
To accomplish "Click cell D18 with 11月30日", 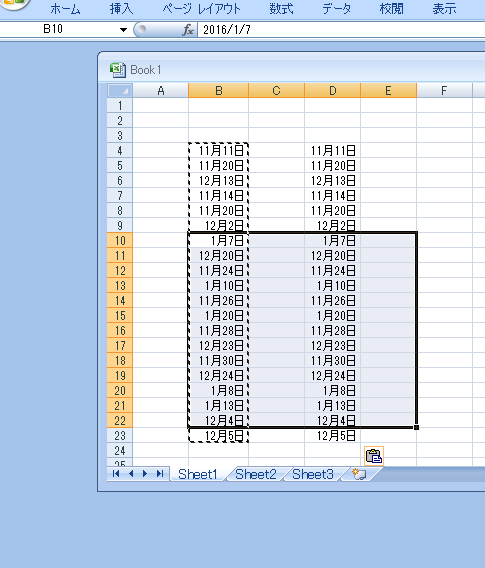I will (333, 361).
